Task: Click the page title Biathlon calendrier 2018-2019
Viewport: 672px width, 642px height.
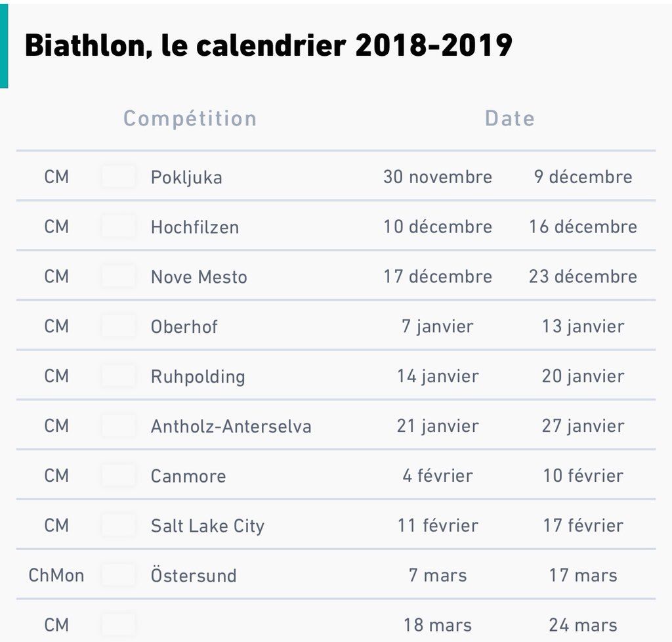Action: (x=268, y=45)
